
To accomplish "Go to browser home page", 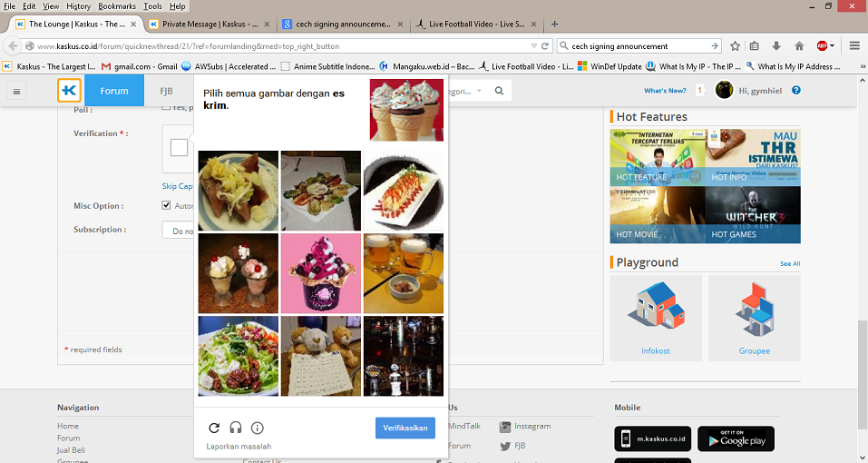I will [x=799, y=46].
